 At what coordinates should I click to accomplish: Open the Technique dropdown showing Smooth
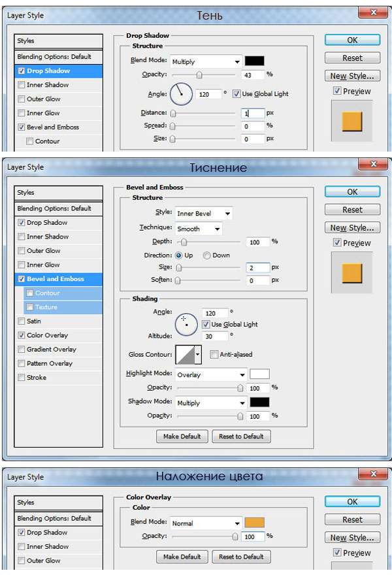tap(199, 229)
